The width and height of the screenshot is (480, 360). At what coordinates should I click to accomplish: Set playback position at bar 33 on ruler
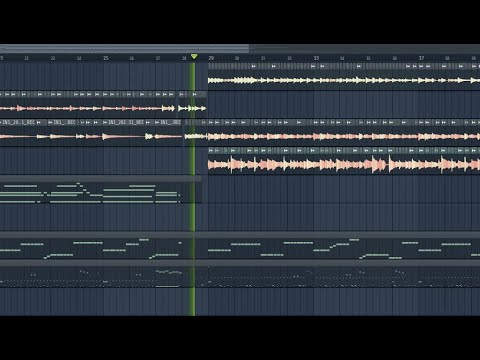(316, 58)
